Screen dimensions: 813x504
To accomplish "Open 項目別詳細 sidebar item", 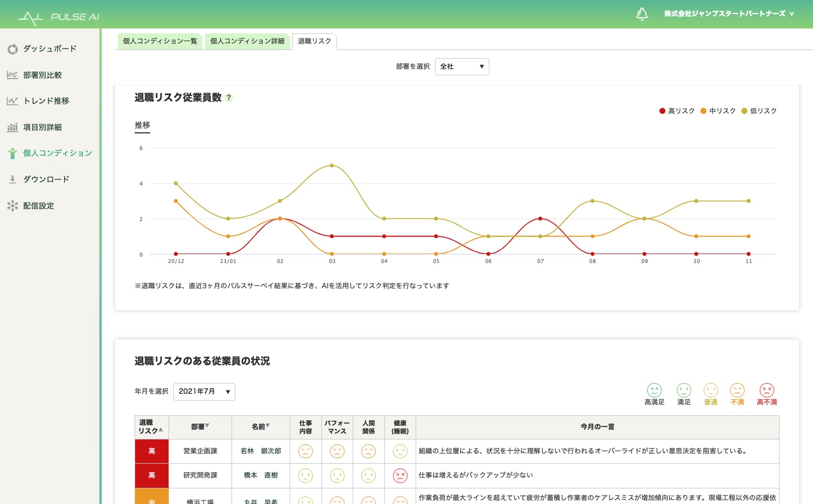I will coord(42,127).
